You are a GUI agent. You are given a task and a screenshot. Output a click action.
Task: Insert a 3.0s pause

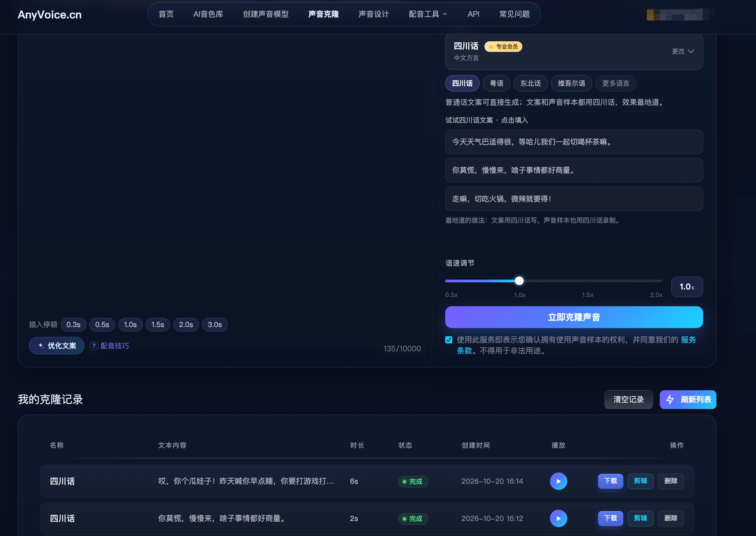point(215,325)
